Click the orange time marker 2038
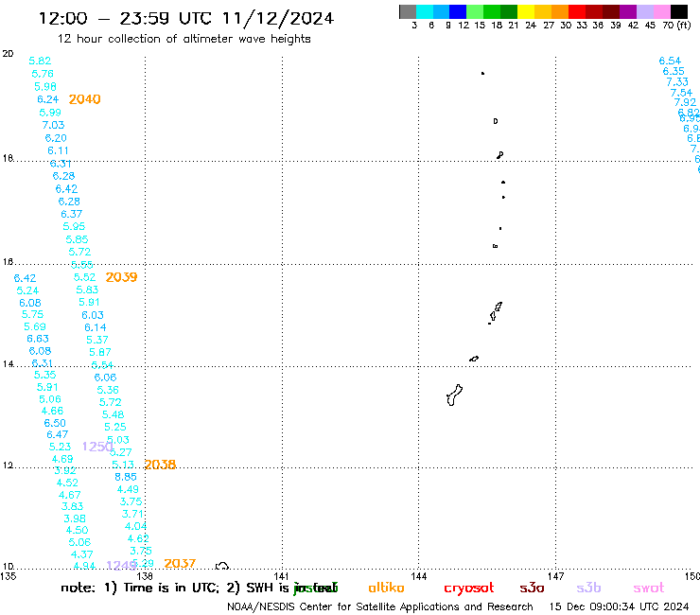 point(160,465)
